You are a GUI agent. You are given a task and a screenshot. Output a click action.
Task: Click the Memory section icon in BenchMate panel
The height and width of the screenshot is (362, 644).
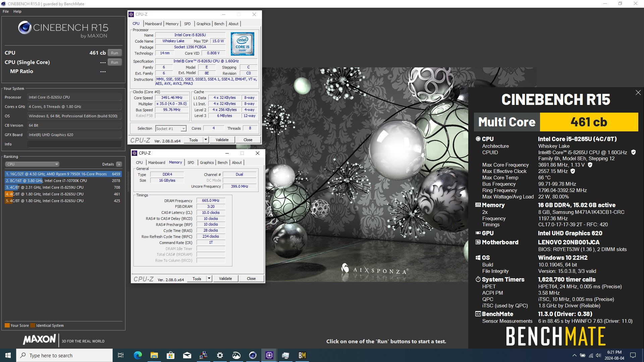[478, 205]
